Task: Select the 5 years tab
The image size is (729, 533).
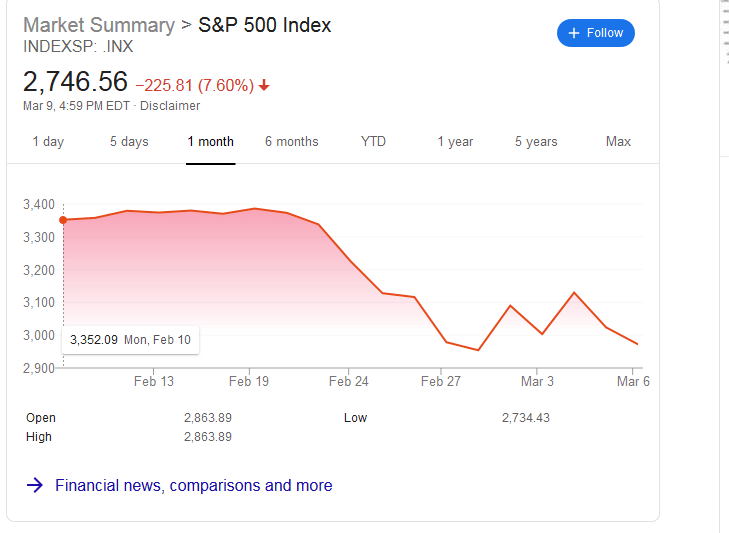Action: click(536, 142)
